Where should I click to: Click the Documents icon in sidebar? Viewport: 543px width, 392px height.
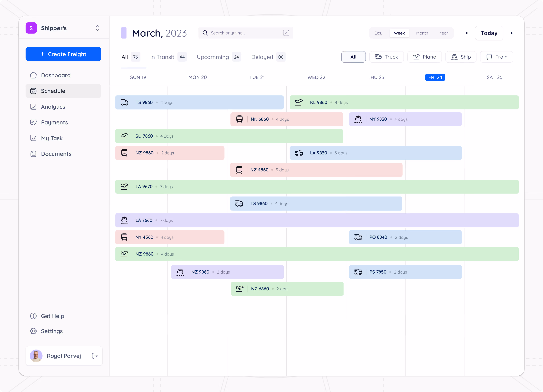(33, 154)
